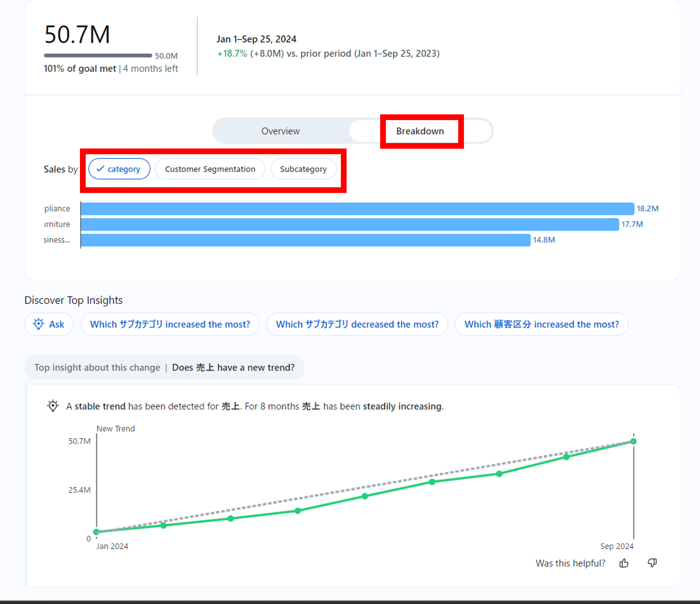Click the 50.7M total sales value

point(77,34)
